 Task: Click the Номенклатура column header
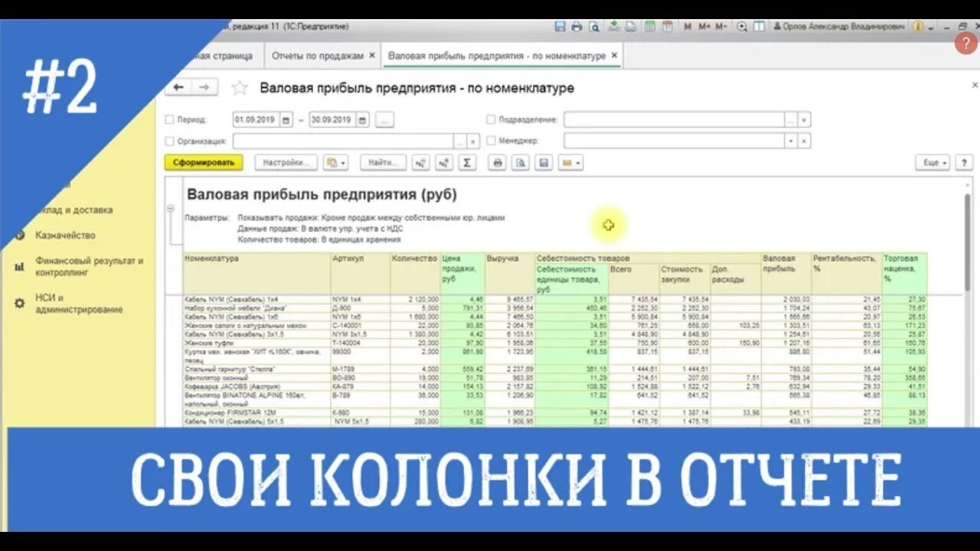click(x=256, y=273)
